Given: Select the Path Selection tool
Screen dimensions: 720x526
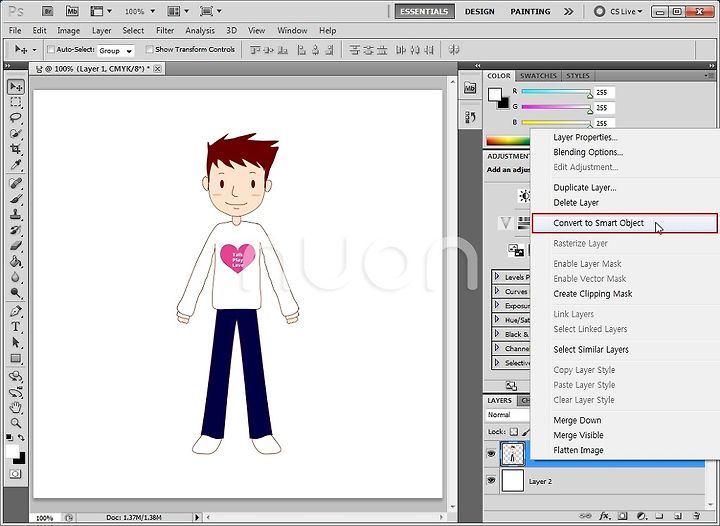Looking at the screenshot, I should (x=16, y=342).
